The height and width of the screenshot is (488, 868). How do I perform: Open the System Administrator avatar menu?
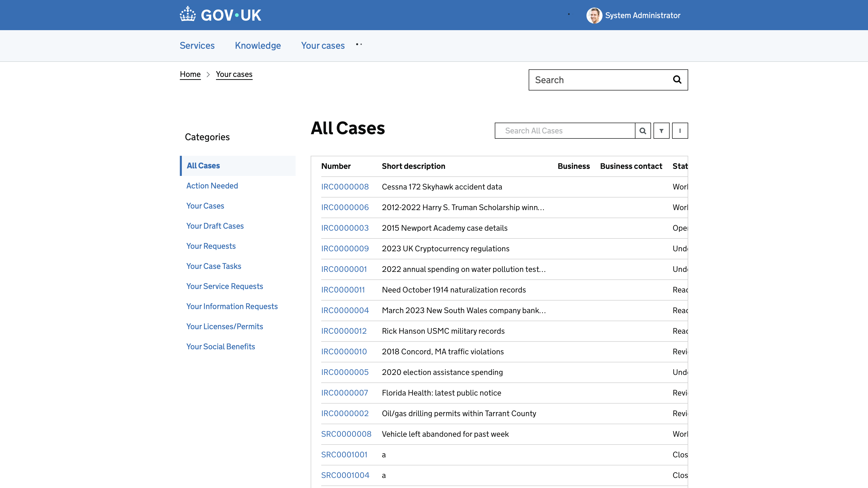point(594,16)
